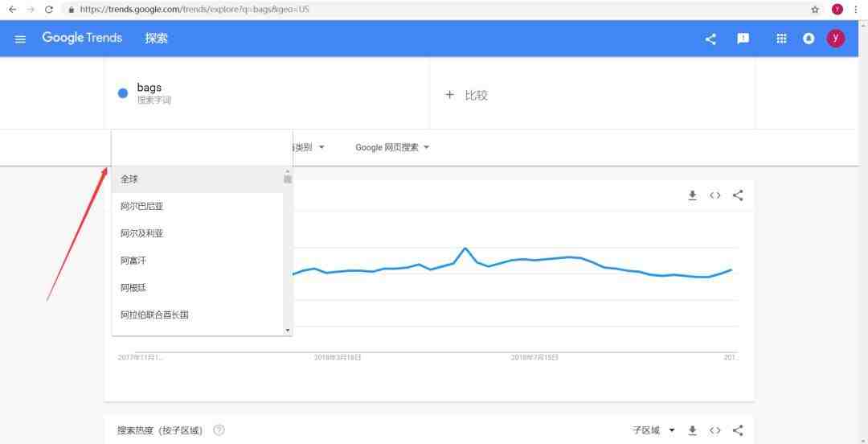Click the blue bags term color dot
Viewport: 868px width, 444px height.
point(123,93)
